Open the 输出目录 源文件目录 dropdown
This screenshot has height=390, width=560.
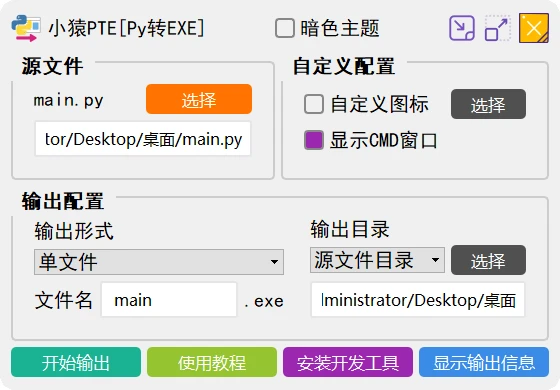(377, 260)
